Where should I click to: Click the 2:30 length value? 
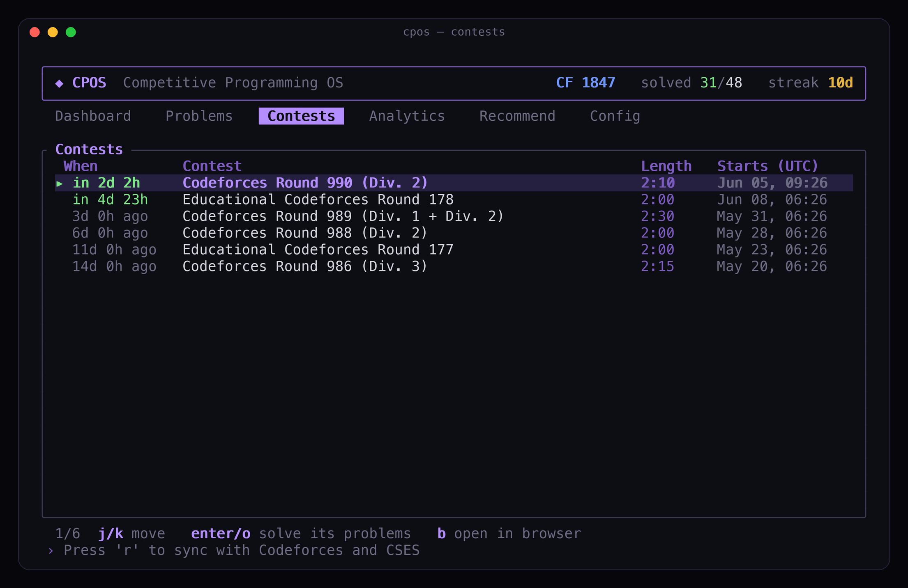(658, 216)
